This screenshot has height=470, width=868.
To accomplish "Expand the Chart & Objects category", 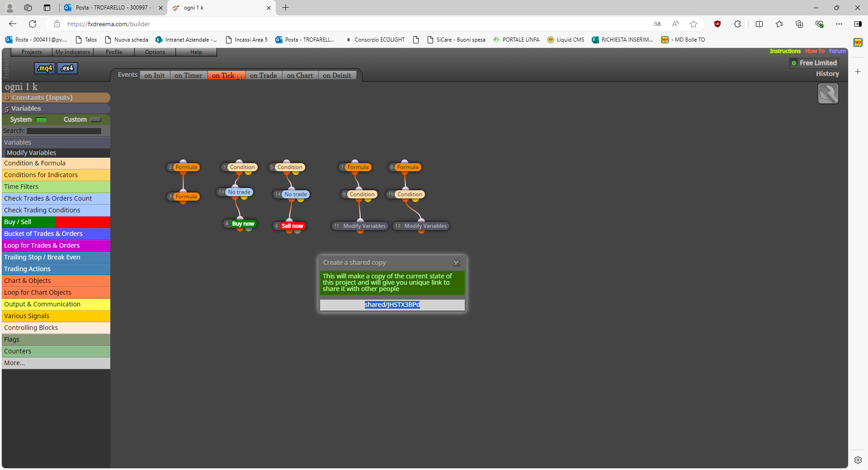I will [x=56, y=281].
